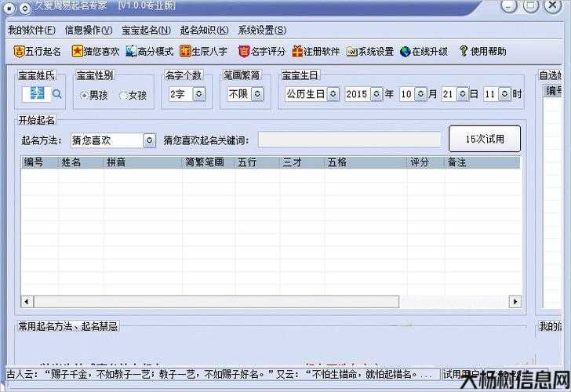Expand the year 2015 dropdown
The height and width of the screenshot is (392, 571).
coord(376,94)
